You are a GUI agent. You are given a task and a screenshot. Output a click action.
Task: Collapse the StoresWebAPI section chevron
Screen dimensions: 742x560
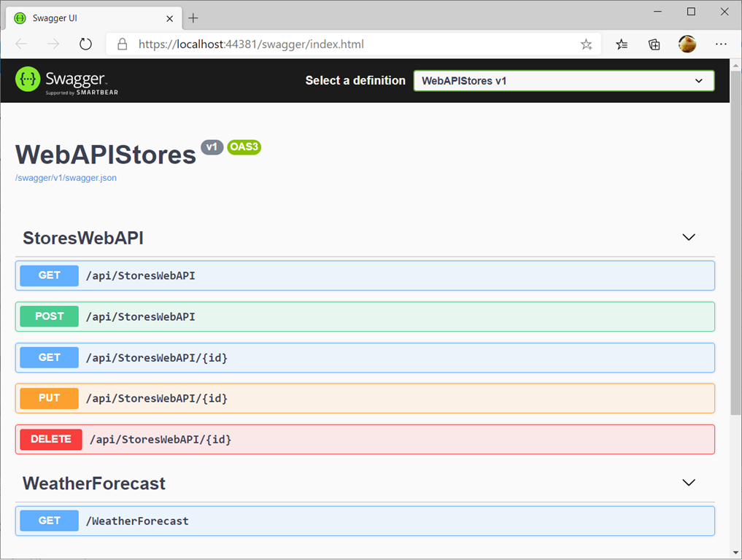pos(688,237)
